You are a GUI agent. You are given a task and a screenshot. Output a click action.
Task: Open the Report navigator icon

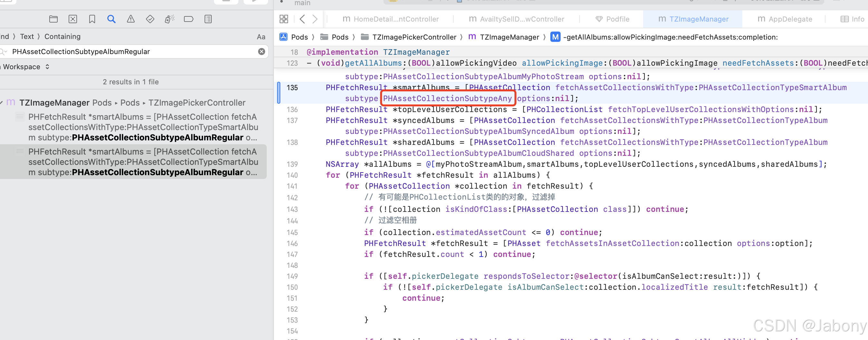[208, 19]
